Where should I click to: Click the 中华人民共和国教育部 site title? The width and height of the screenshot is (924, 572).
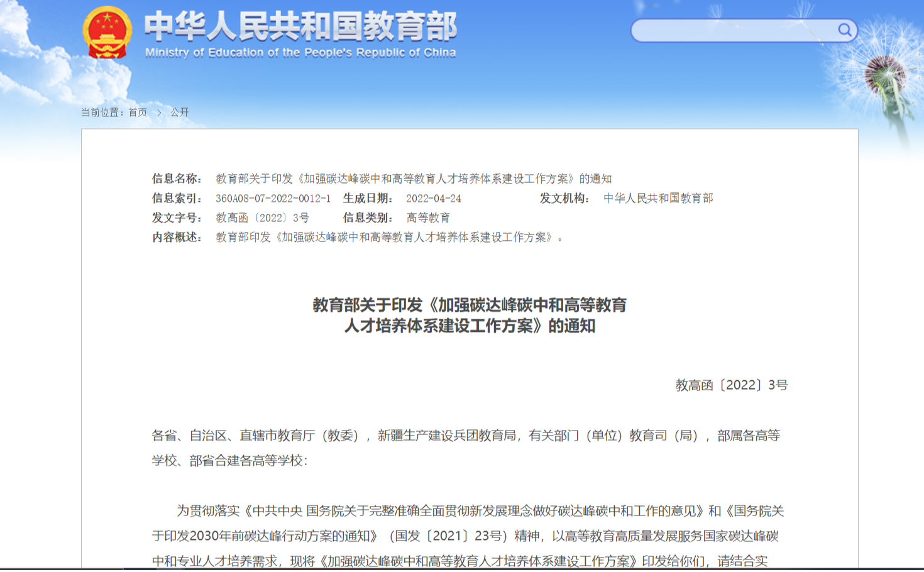[x=300, y=26]
